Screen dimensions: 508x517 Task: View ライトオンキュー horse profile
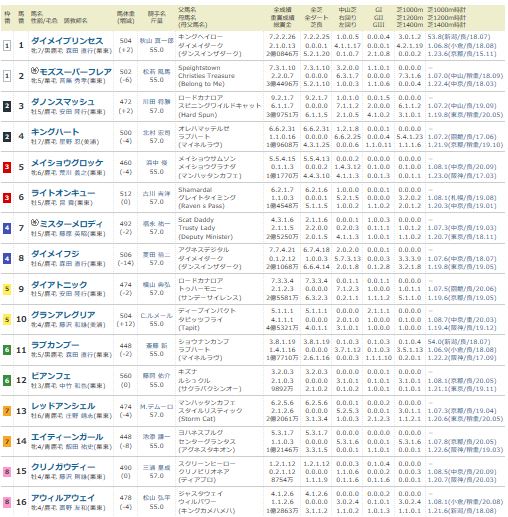(x=63, y=193)
